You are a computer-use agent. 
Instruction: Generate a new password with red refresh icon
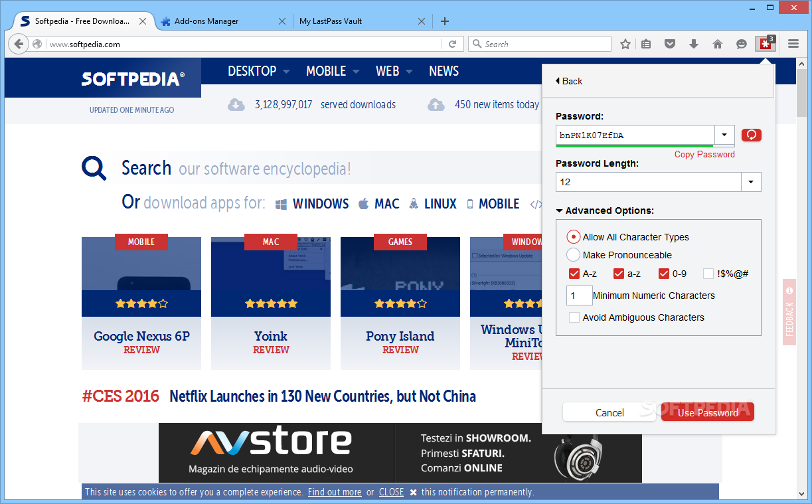(752, 135)
